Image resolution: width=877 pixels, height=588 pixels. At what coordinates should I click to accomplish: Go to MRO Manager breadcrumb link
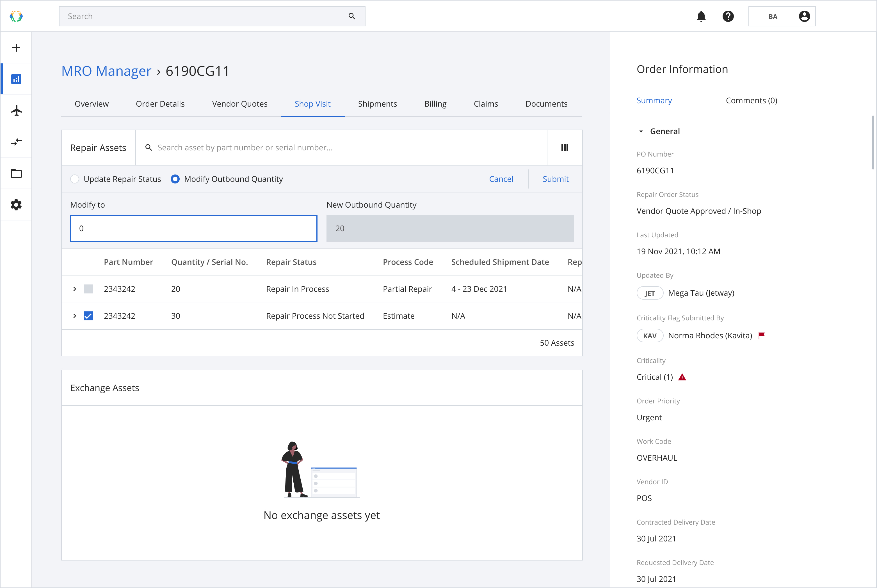(x=106, y=71)
